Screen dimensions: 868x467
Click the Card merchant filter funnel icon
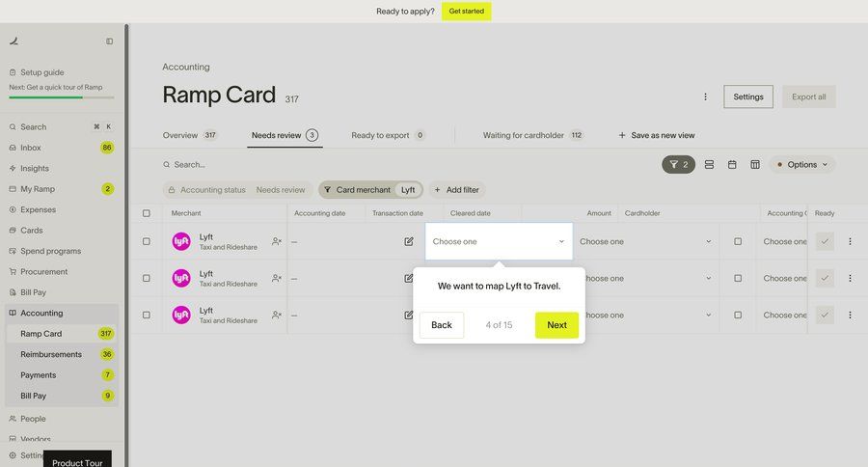pyautogui.click(x=327, y=189)
